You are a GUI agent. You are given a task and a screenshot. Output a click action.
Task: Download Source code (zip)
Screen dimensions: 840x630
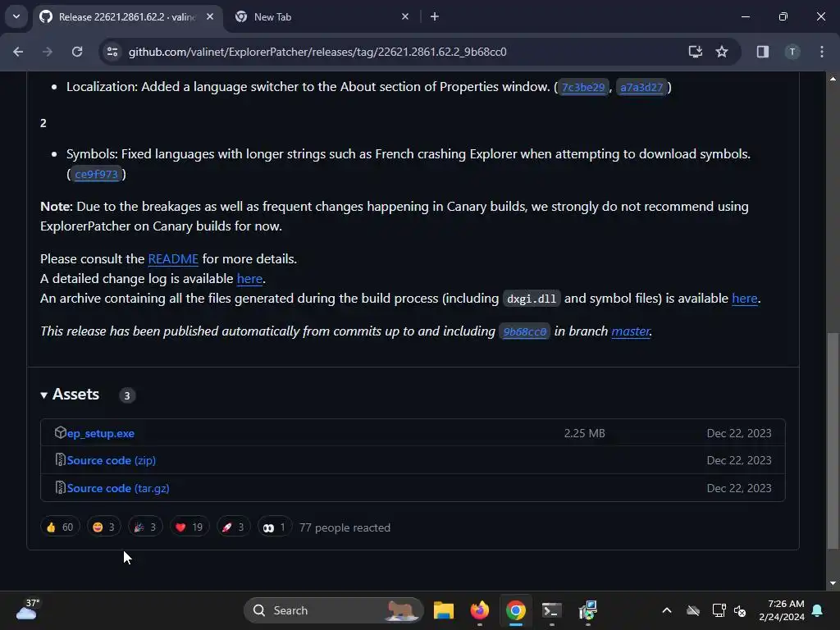click(x=112, y=461)
